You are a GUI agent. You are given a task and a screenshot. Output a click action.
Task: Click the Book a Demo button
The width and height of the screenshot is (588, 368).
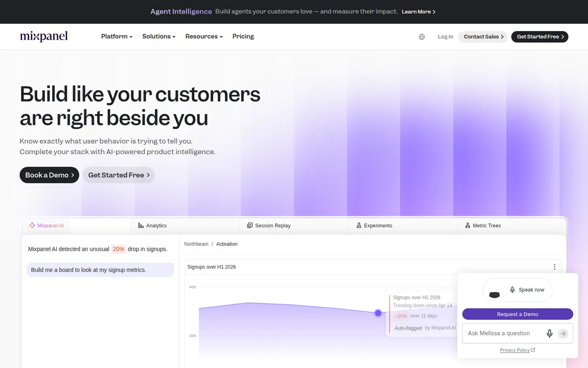50,175
